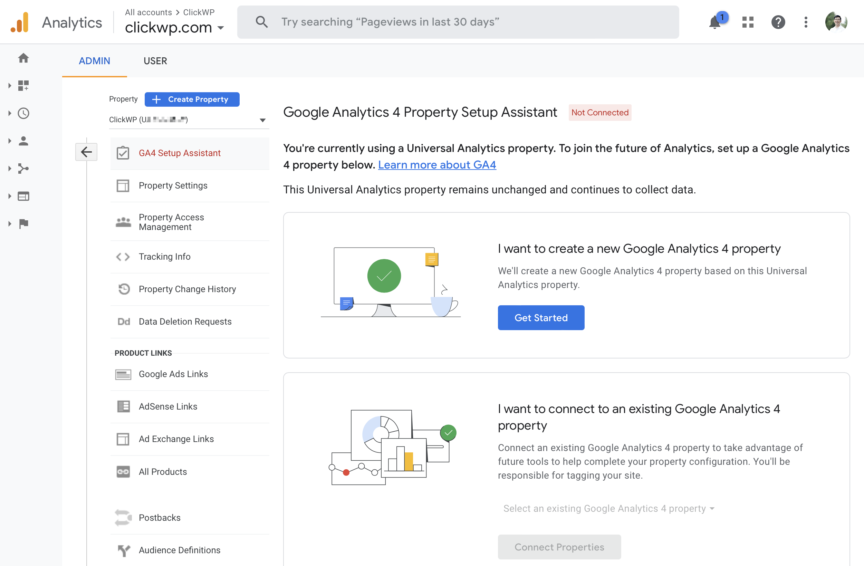Click the back arrow button in admin column
Viewport: 864px width, 566px height.
(x=87, y=152)
